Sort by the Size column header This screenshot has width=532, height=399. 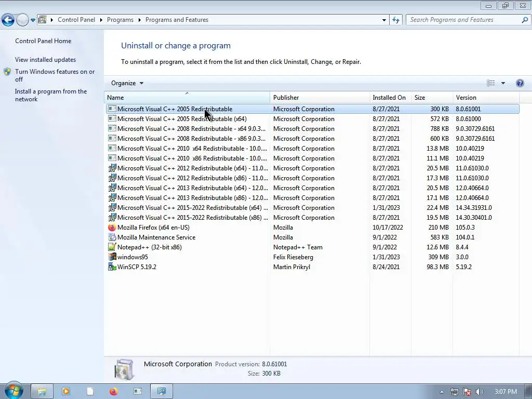pyautogui.click(x=432, y=97)
